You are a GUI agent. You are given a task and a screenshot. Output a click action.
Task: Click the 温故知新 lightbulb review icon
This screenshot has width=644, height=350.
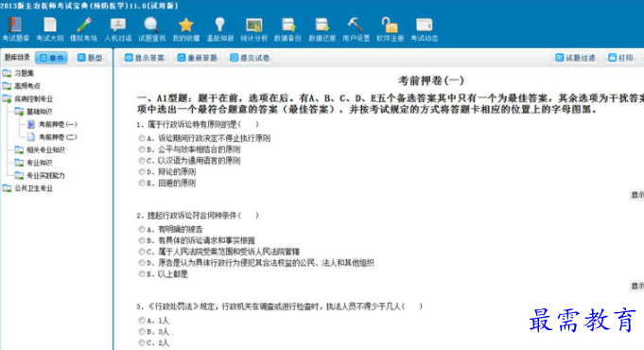(219, 29)
